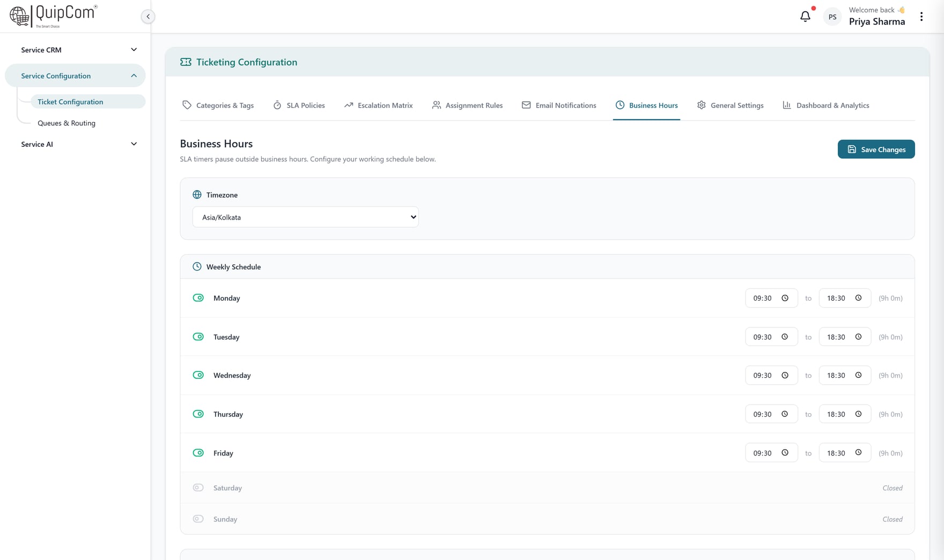The width and height of the screenshot is (944, 560).
Task: Open Tuesday start time clock picker
Action: [x=785, y=337]
